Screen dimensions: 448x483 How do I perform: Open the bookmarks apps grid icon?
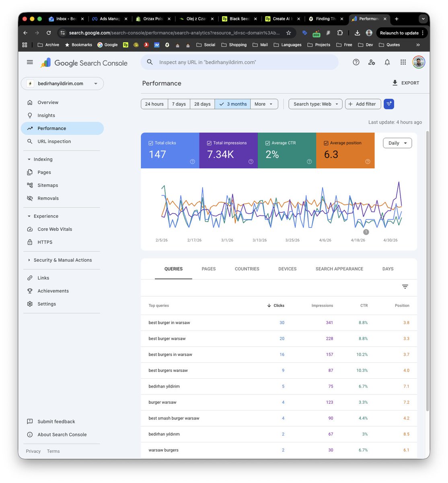25,45
